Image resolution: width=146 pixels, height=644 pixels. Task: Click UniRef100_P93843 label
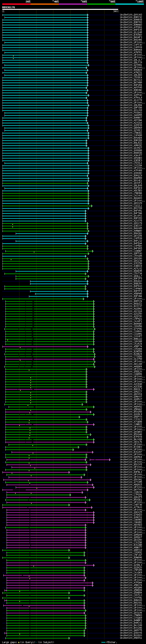(131, 113)
